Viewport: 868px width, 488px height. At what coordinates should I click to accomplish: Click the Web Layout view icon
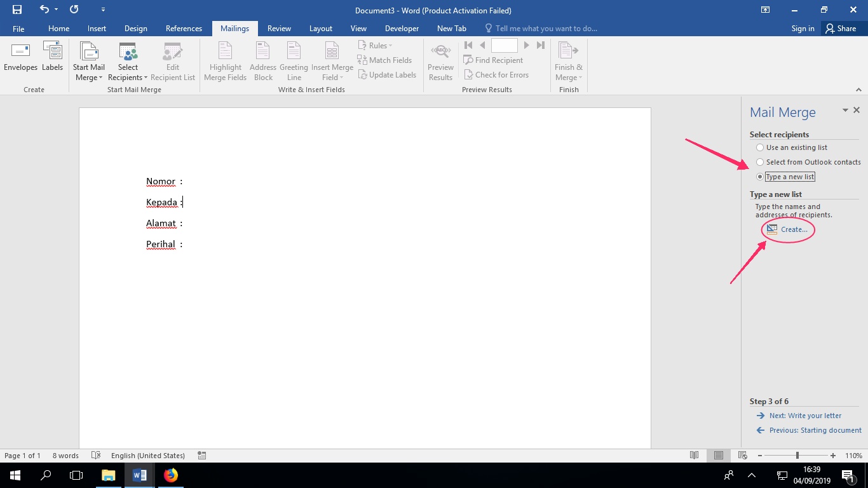point(742,456)
